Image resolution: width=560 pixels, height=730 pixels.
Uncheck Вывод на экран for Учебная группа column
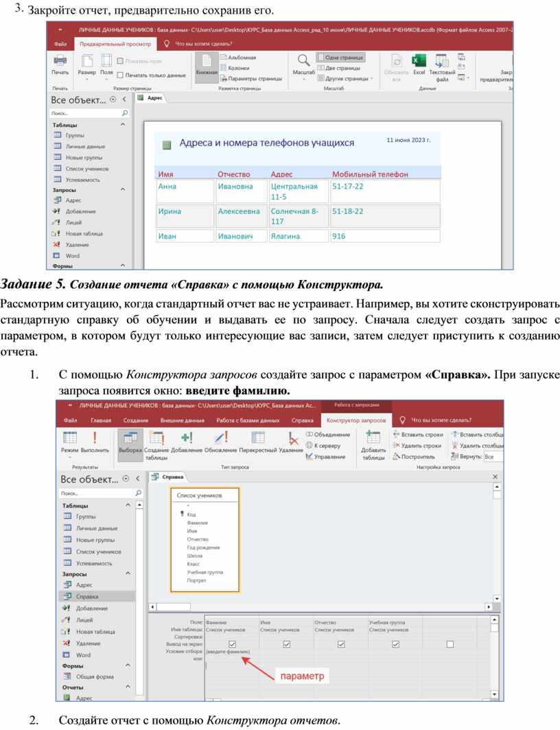[x=396, y=644]
